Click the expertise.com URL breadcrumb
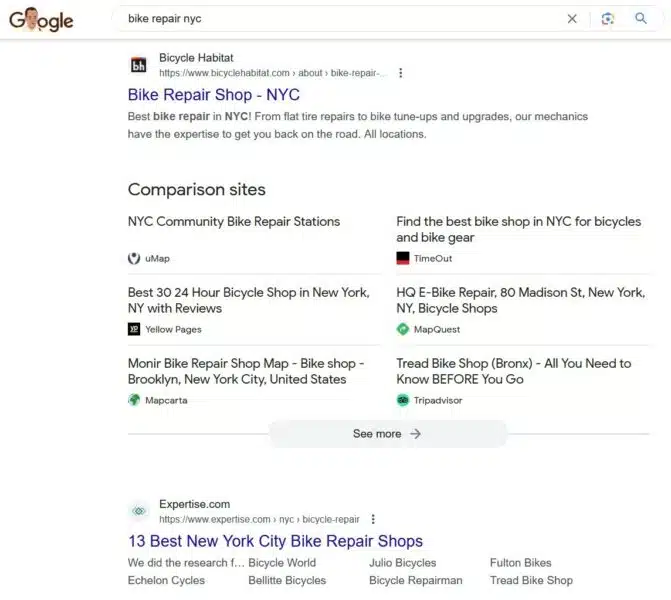Image resolution: width=671 pixels, height=600 pixels. pyautogui.click(x=259, y=519)
